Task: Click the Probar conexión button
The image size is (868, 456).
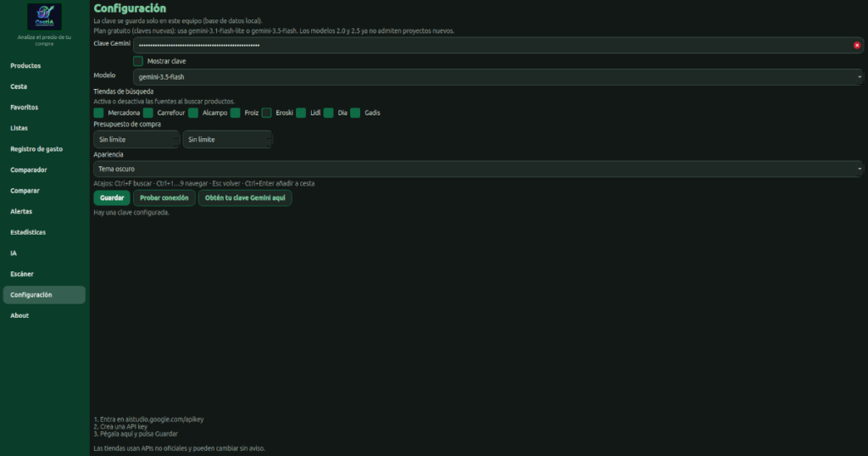Action: 164,197
